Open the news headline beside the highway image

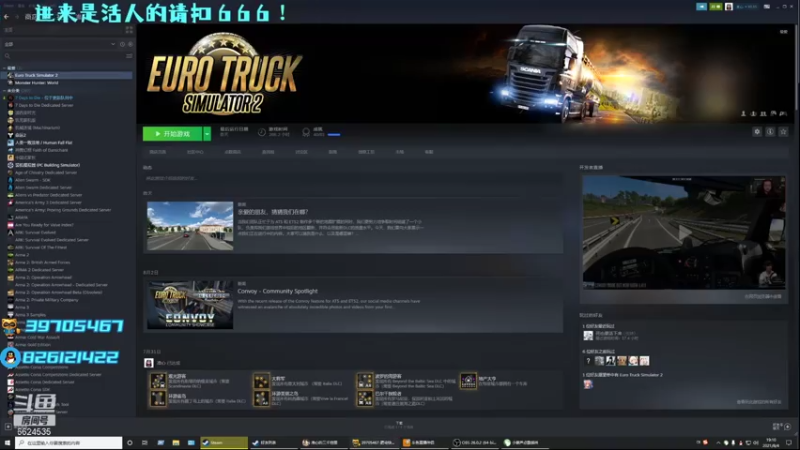click(x=272, y=211)
